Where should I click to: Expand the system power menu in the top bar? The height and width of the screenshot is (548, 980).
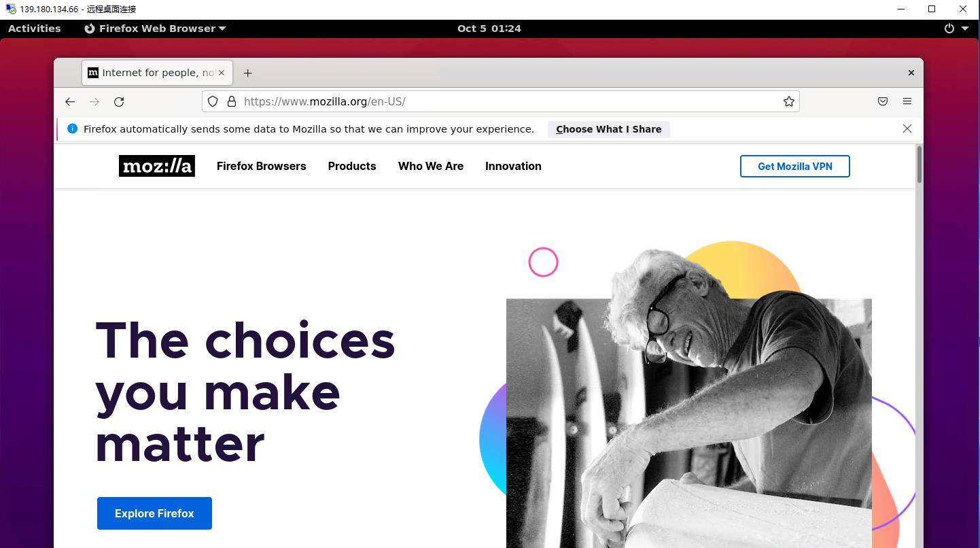tap(957, 29)
